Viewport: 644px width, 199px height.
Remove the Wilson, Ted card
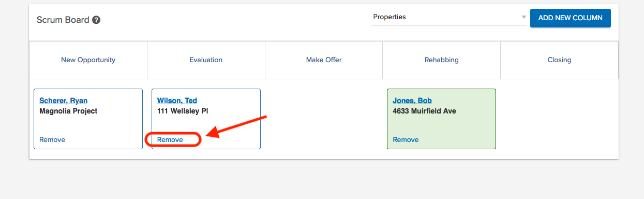(170, 139)
